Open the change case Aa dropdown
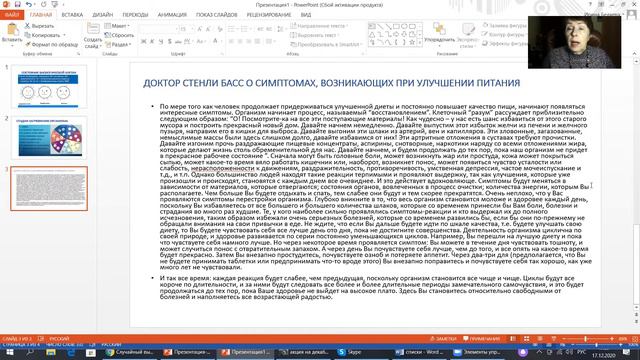This screenshot has width=640, height=360. [x=202, y=41]
